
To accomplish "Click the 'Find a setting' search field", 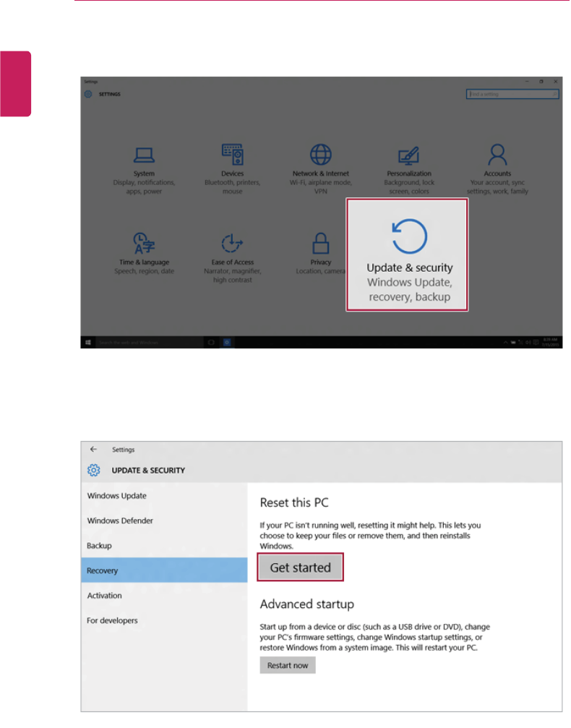I will tap(512, 94).
